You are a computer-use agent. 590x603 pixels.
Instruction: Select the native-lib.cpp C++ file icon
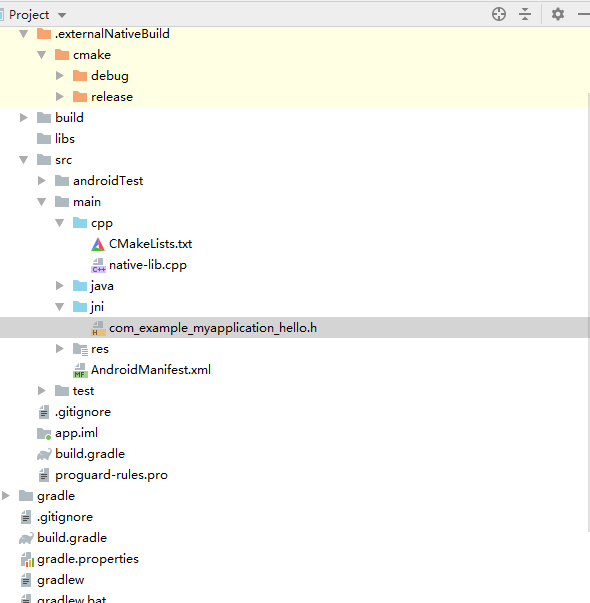(x=98, y=265)
